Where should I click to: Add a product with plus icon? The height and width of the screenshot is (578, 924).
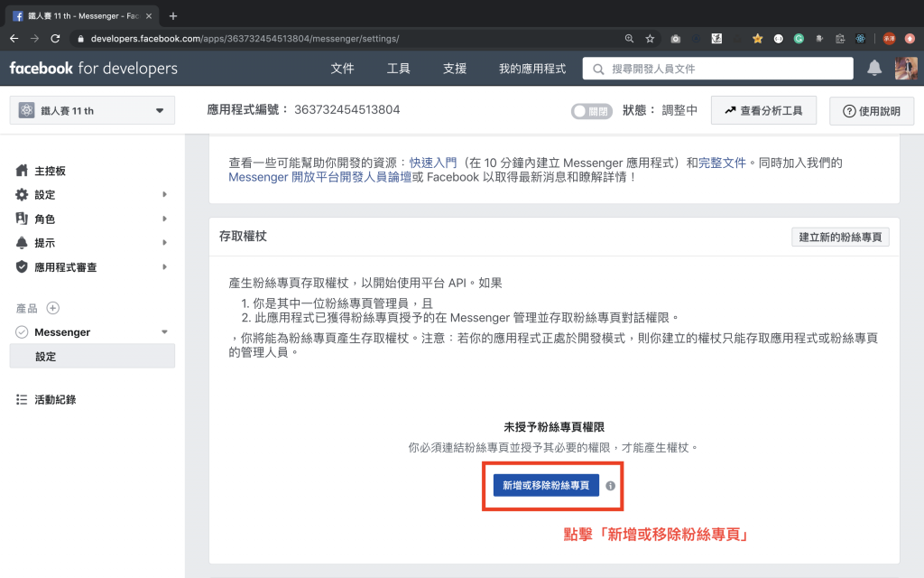(x=53, y=308)
